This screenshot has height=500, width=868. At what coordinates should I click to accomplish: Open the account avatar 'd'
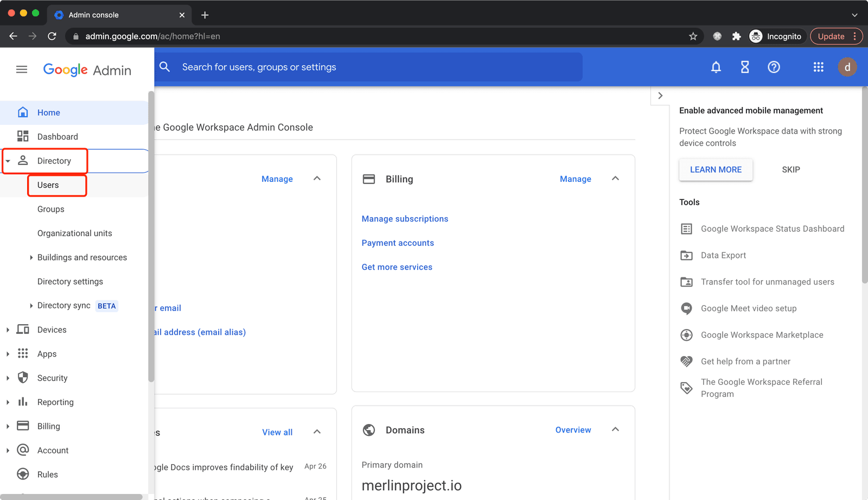click(847, 67)
